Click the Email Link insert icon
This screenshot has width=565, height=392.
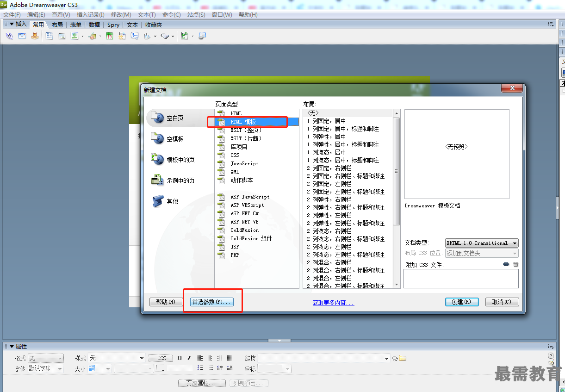(x=22, y=36)
